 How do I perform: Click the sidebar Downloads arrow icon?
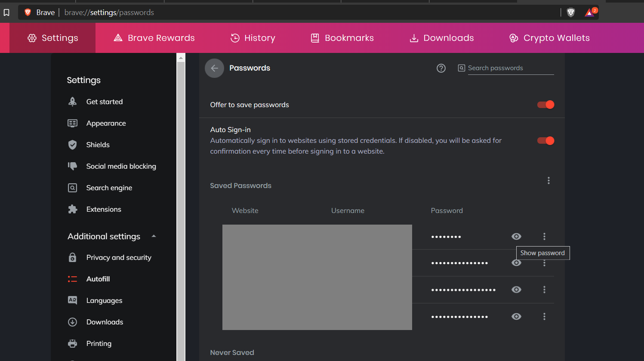[72, 322]
